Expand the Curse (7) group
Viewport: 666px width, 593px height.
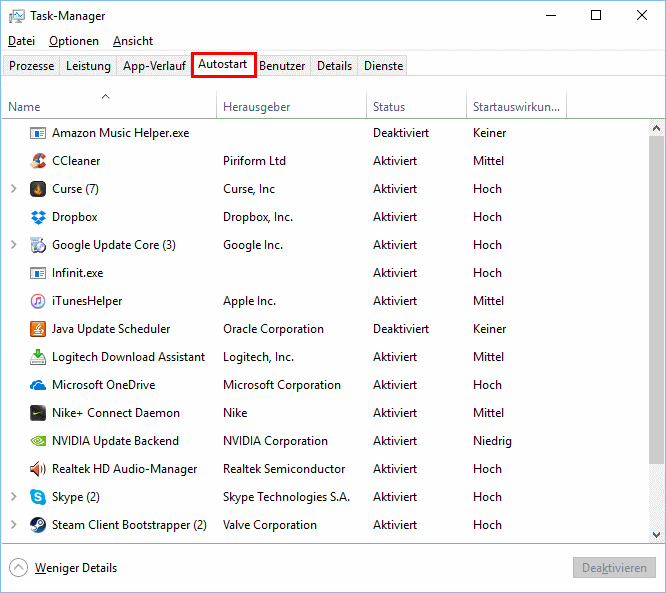tap(13, 189)
